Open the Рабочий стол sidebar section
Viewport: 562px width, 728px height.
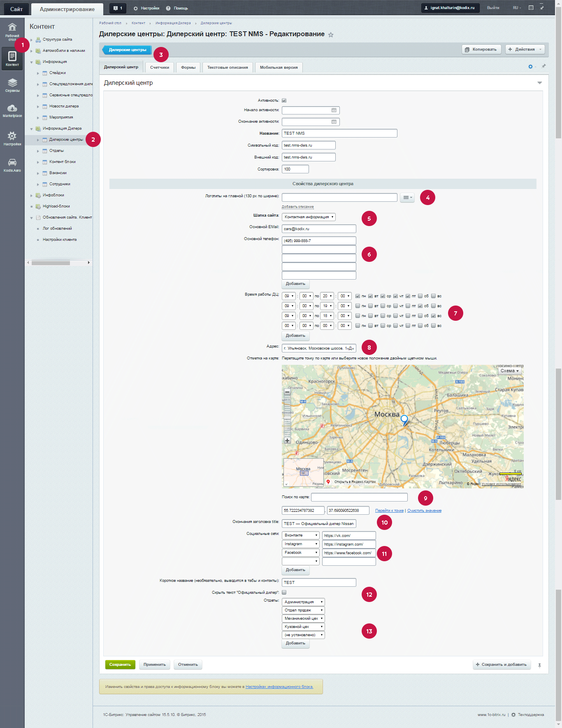click(x=12, y=32)
